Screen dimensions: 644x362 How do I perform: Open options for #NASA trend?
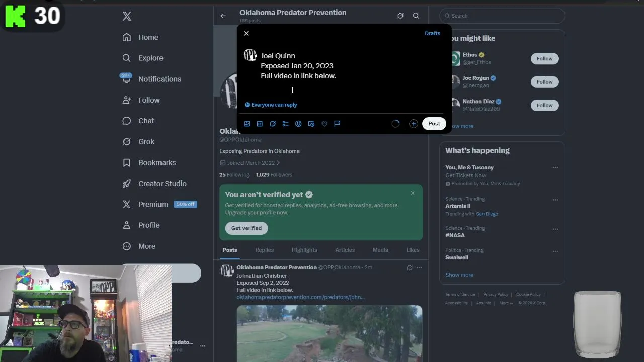555,229
